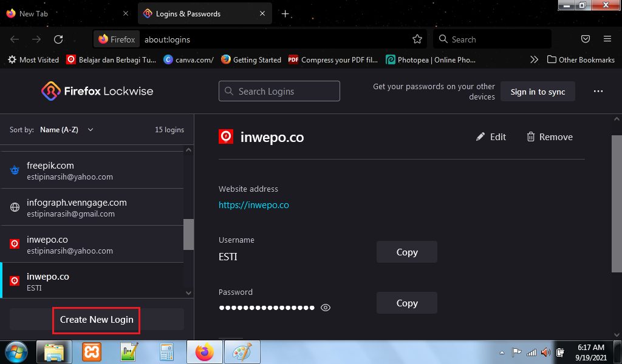Click the Firefox taskbar icon
The height and width of the screenshot is (364, 622).
[204, 352]
